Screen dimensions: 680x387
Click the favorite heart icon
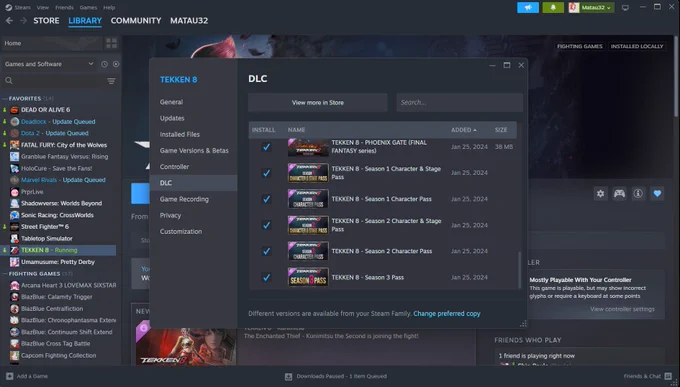point(657,194)
